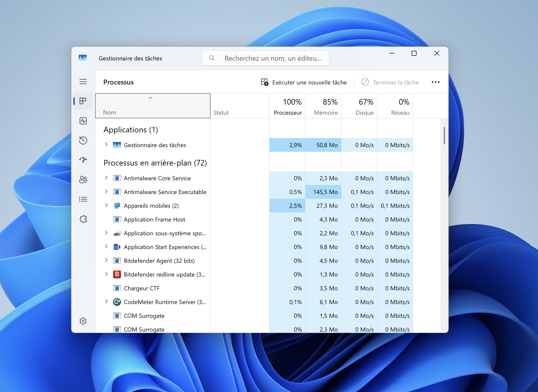
Task: Click the Application Frame Host icon
Action: (x=117, y=219)
